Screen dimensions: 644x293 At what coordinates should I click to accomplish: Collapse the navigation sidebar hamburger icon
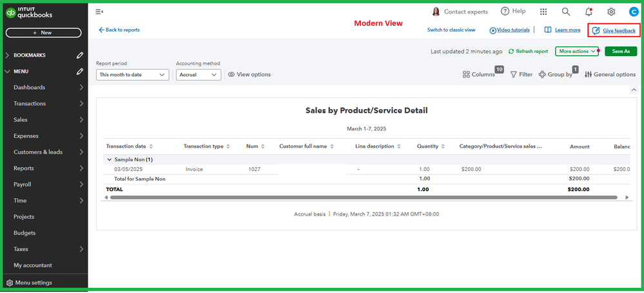pos(99,12)
